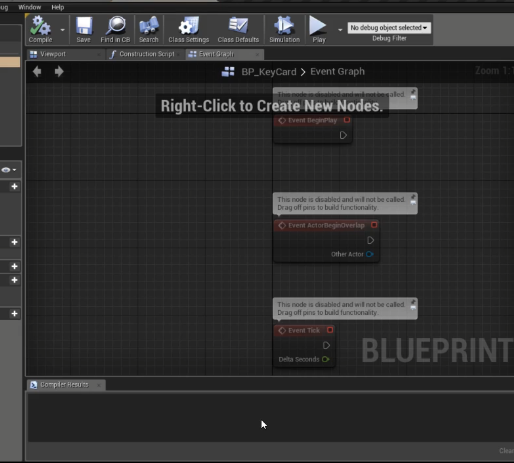Image resolution: width=514 pixels, height=463 pixels.
Task: Expand Play options dropdown arrow
Action: click(340, 30)
